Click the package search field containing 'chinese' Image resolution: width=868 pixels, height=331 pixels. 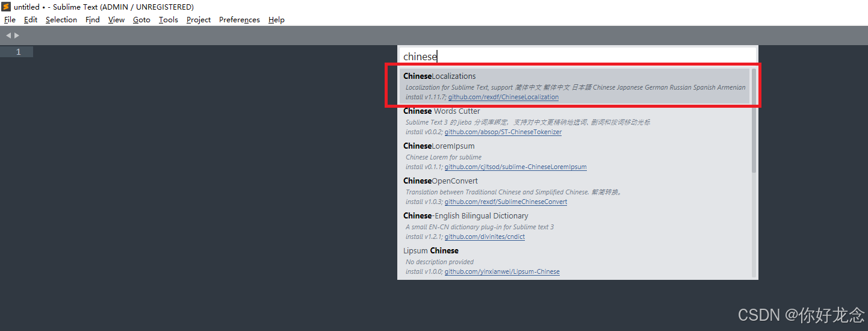(578, 57)
